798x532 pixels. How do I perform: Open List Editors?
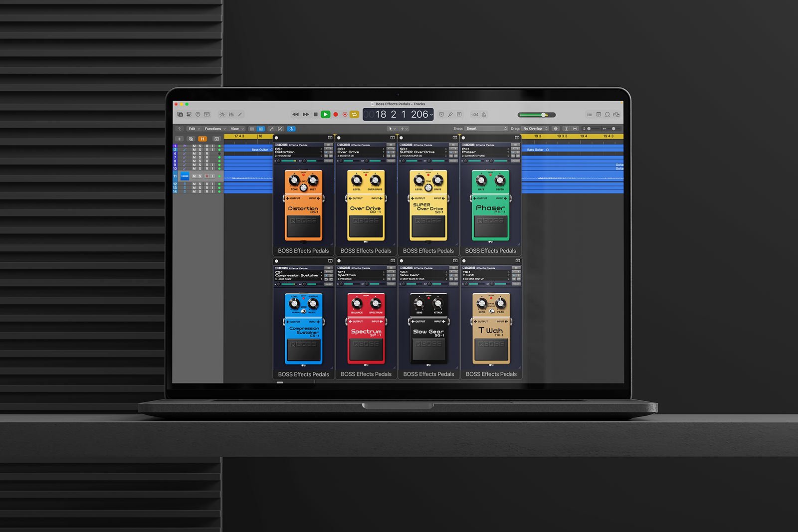tap(590, 114)
